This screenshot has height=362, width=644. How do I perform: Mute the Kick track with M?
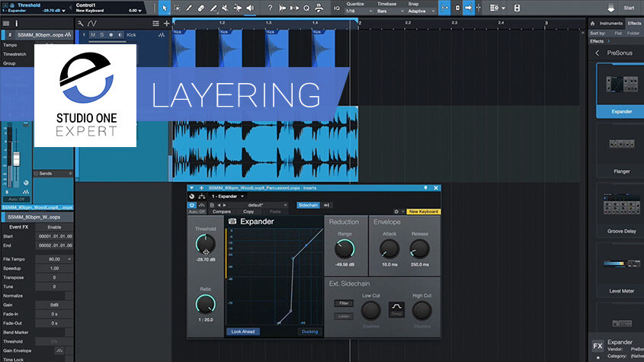click(93, 35)
